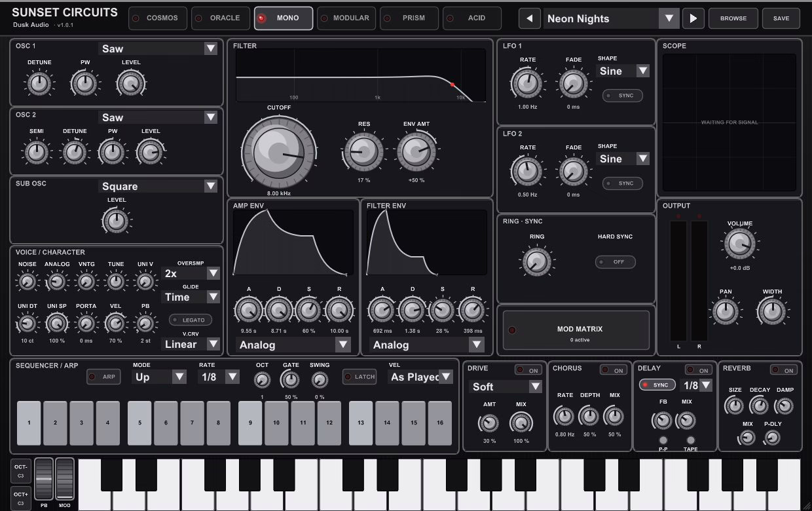Turn on the Chorus effect

pyautogui.click(x=614, y=370)
